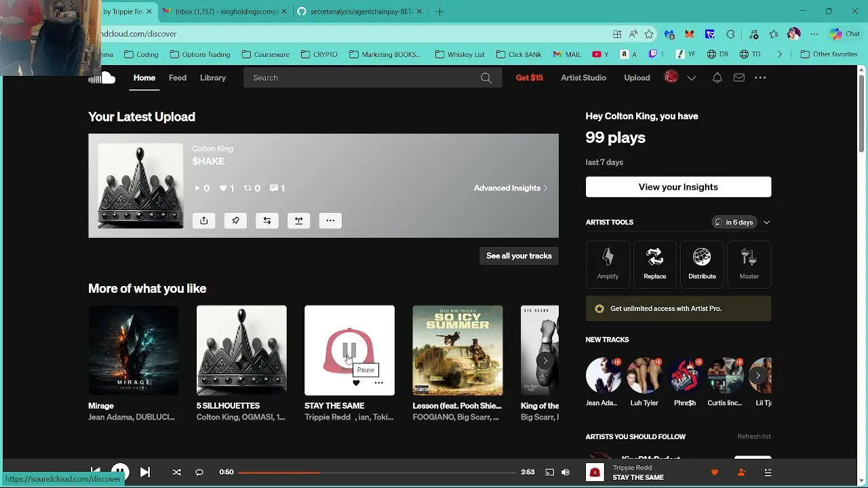Click the Get $15 link
868x488 pixels.
click(530, 78)
